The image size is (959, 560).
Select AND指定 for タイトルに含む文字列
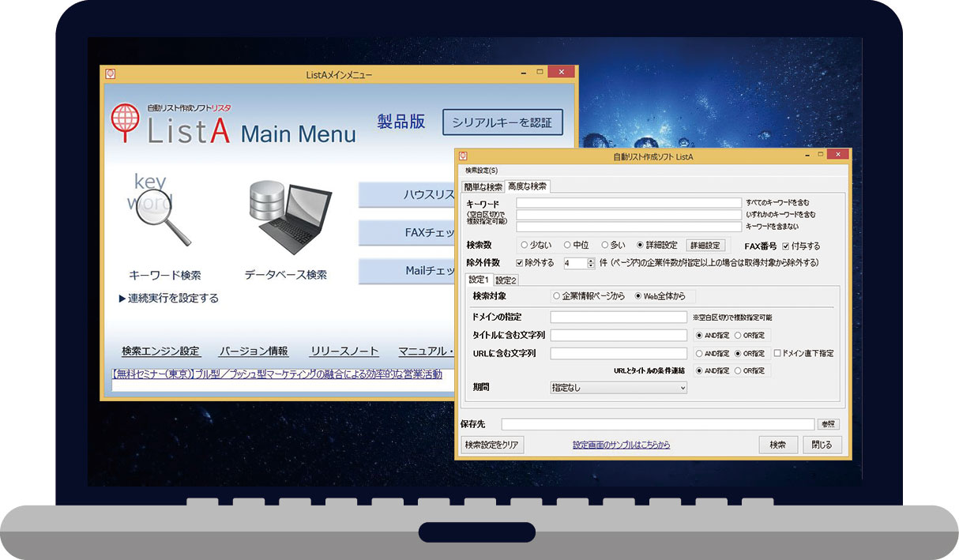[700, 335]
